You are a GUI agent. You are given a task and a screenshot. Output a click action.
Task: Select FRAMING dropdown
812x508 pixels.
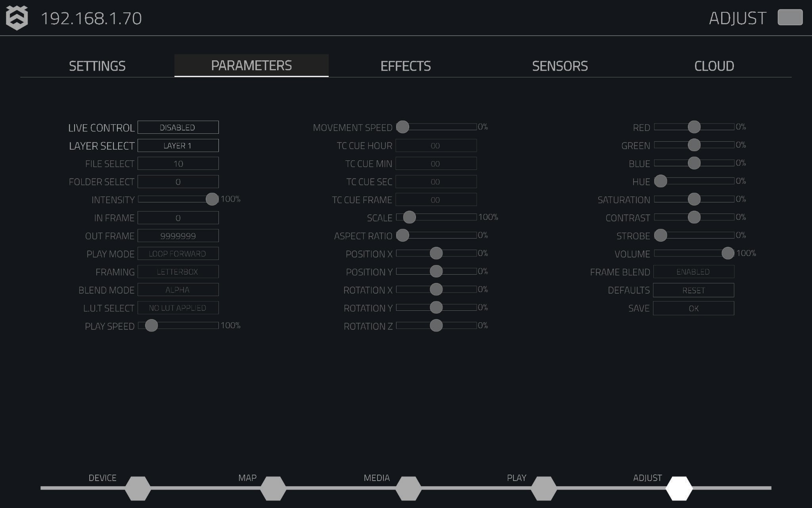pyautogui.click(x=178, y=271)
